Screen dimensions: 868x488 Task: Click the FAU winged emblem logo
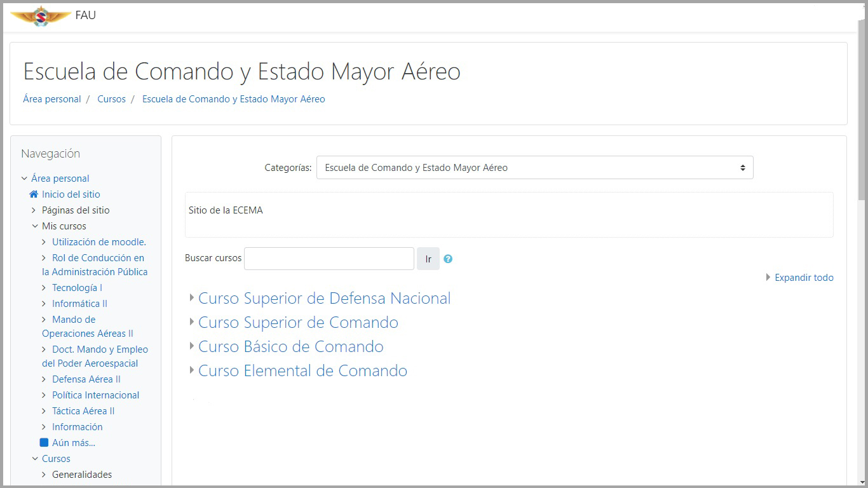[40, 15]
